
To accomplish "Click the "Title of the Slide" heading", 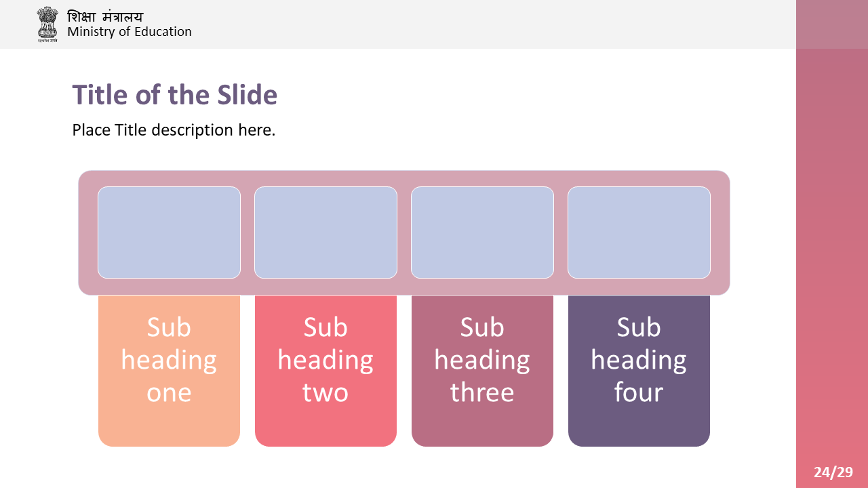I will (175, 94).
